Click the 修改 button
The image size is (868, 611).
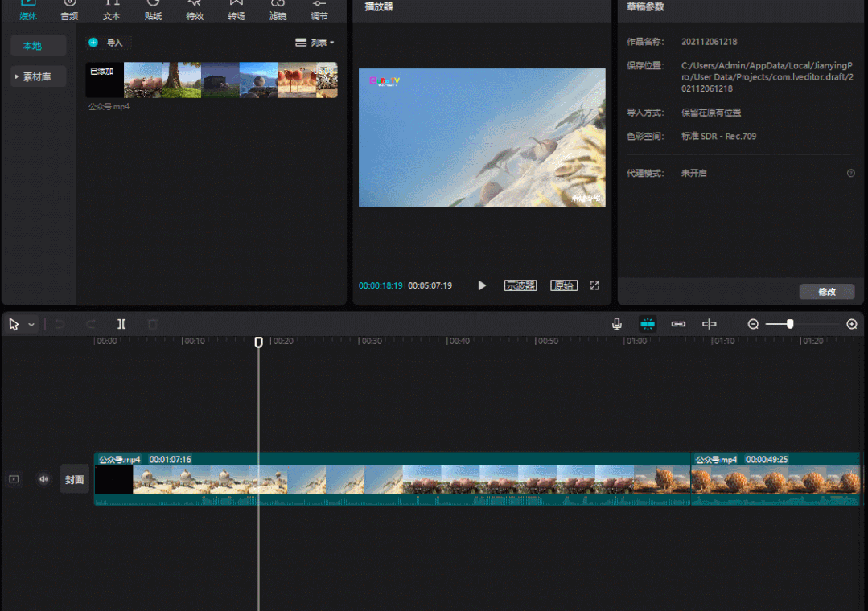tap(827, 292)
